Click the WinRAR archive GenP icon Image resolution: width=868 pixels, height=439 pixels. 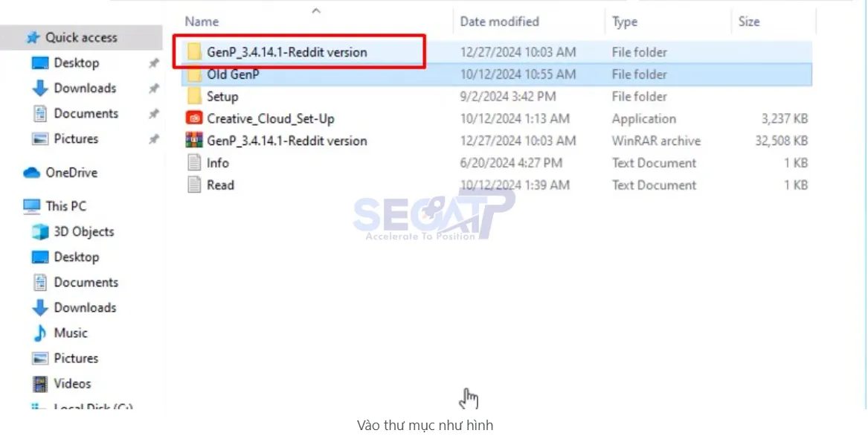(193, 141)
